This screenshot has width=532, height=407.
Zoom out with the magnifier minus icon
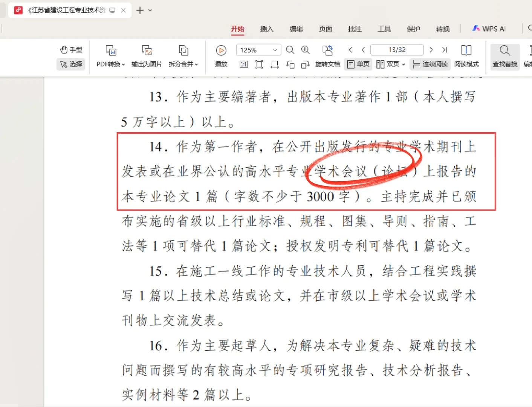290,50
